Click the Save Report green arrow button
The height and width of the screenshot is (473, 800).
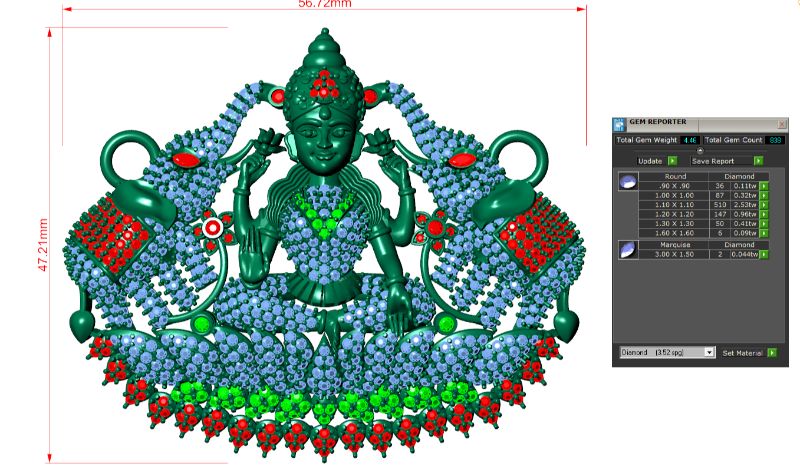(758, 160)
